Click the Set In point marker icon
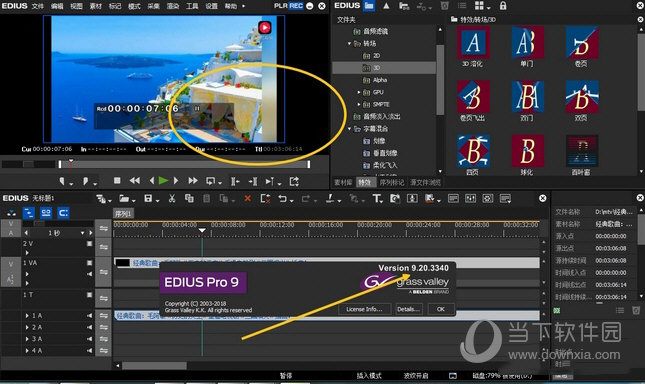 63,181
